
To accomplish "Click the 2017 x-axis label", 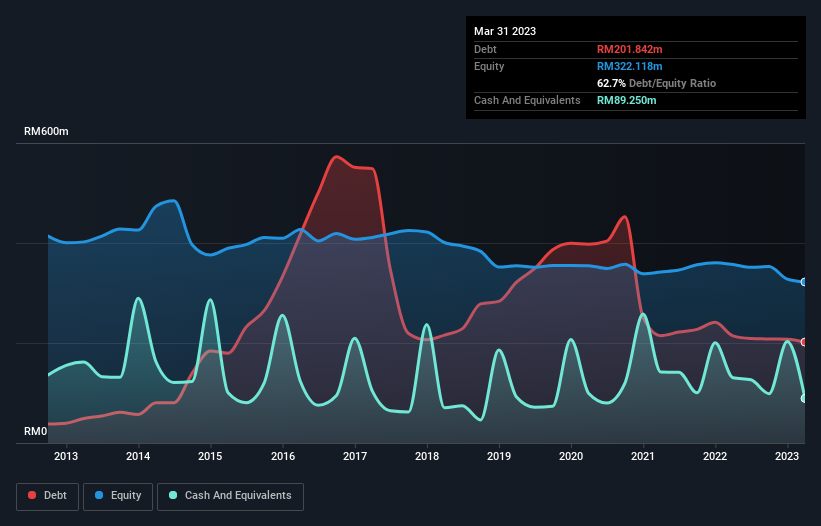I will pos(355,456).
